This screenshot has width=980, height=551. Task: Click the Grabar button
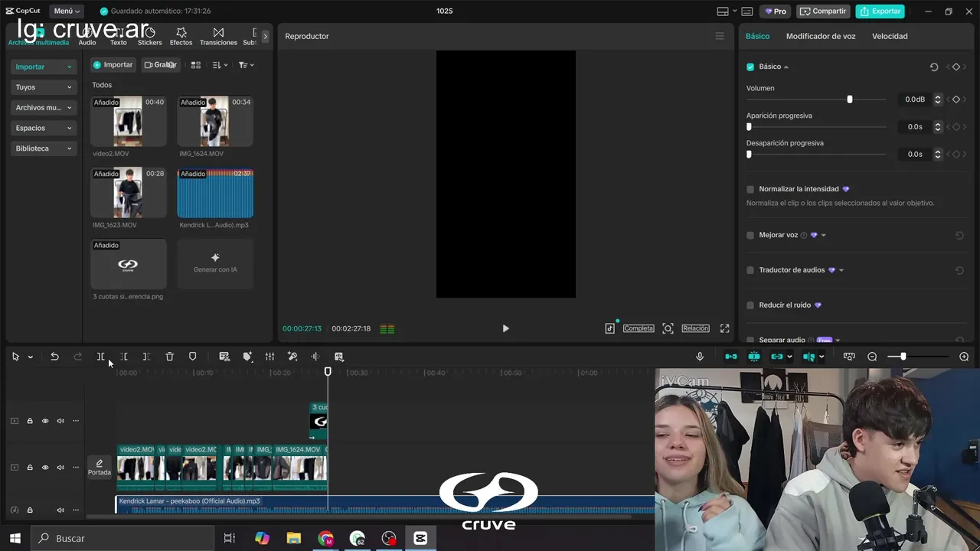click(x=161, y=65)
